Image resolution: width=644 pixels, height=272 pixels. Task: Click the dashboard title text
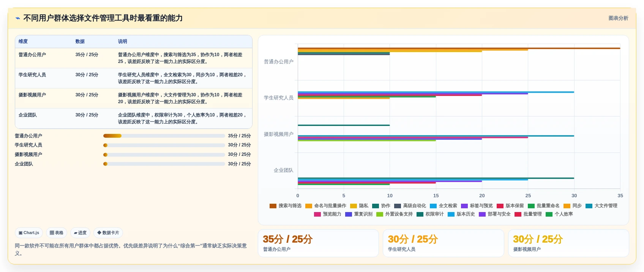pyautogui.click(x=103, y=18)
